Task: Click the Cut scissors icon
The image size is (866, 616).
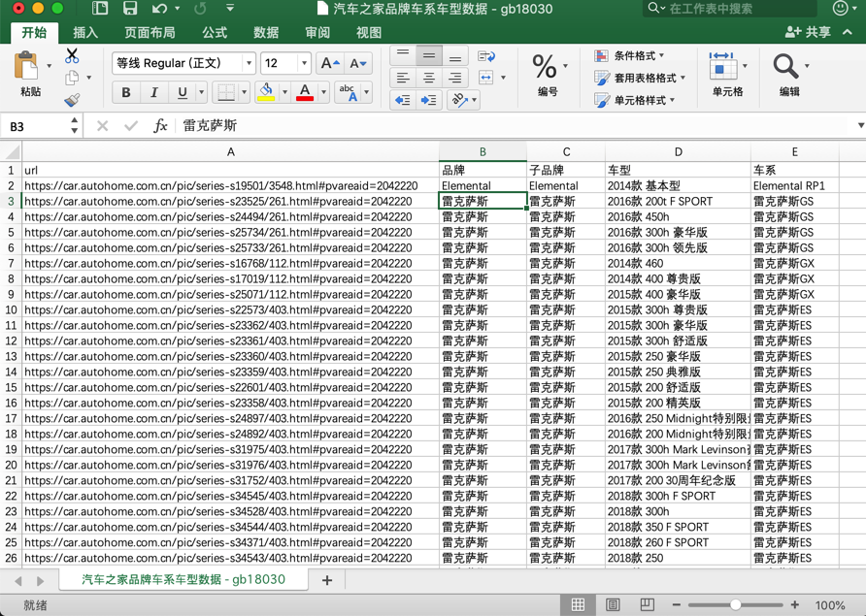Action: (x=72, y=55)
